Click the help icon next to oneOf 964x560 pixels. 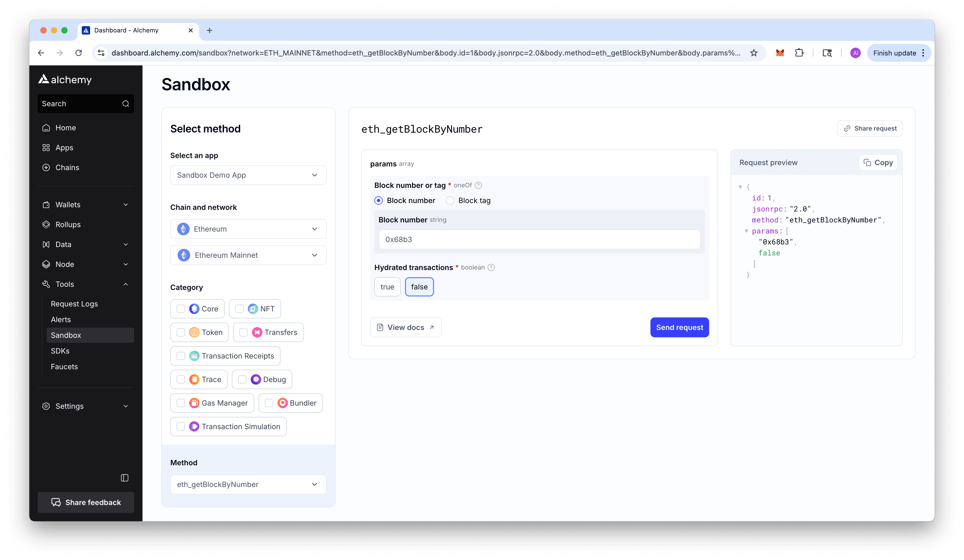(x=478, y=185)
